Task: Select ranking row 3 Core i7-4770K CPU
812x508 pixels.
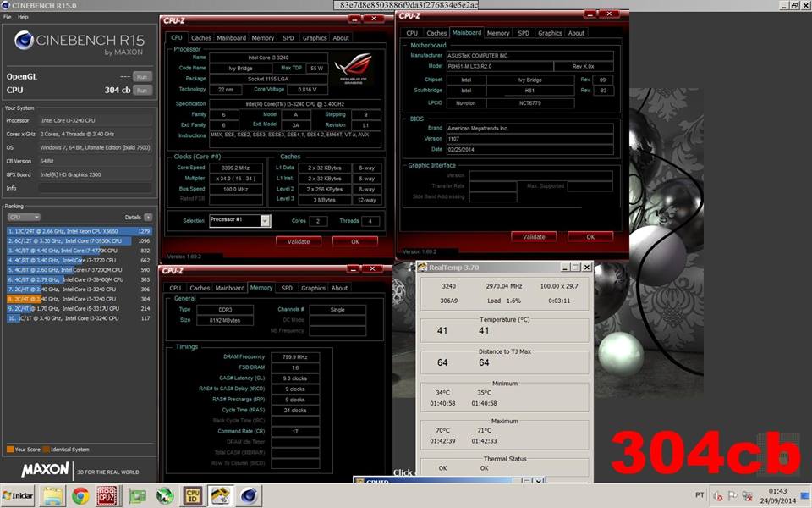Action: (80, 251)
